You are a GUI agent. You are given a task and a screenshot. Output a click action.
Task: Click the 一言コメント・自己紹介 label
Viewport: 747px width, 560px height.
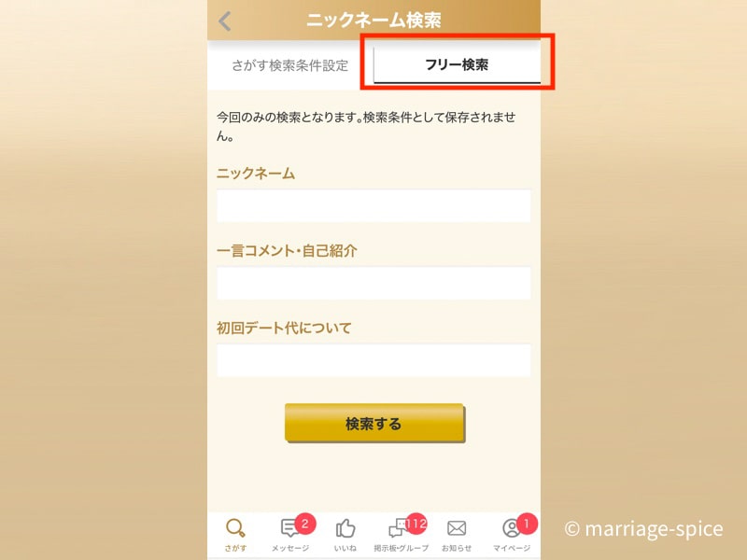(x=287, y=250)
